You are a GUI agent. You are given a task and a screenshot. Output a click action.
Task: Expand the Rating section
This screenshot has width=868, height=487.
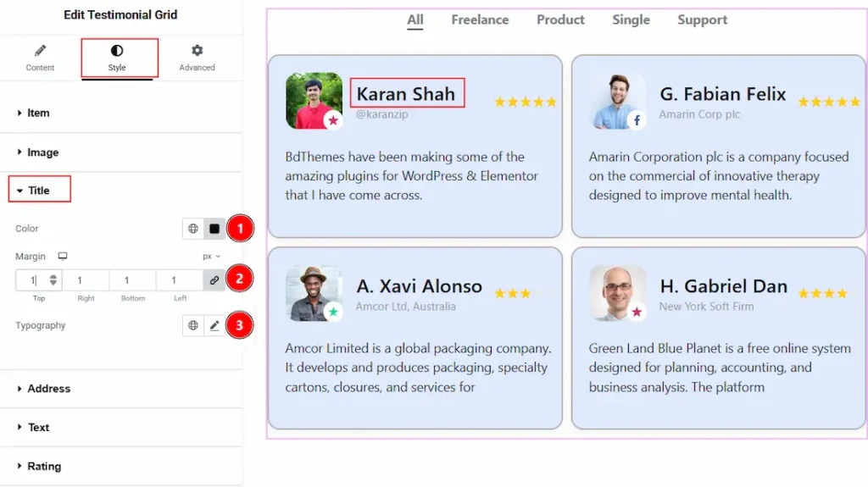tap(43, 466)
